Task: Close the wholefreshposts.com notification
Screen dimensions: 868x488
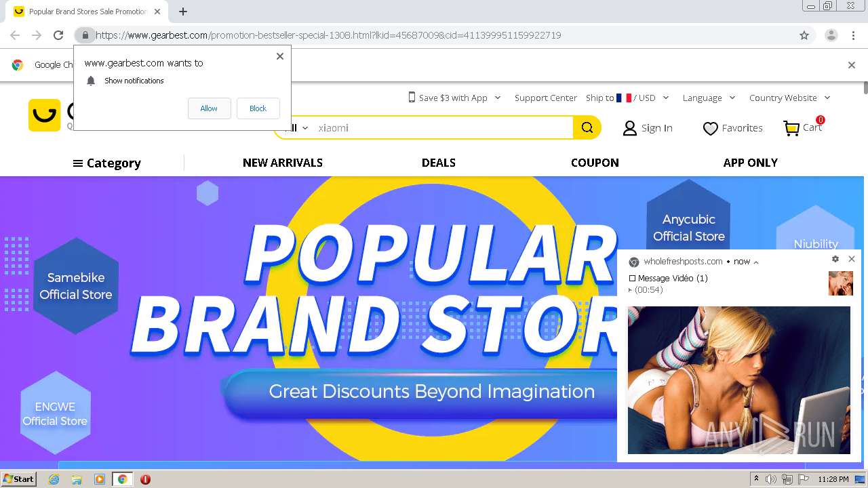Action: click(x=852, y=259)
